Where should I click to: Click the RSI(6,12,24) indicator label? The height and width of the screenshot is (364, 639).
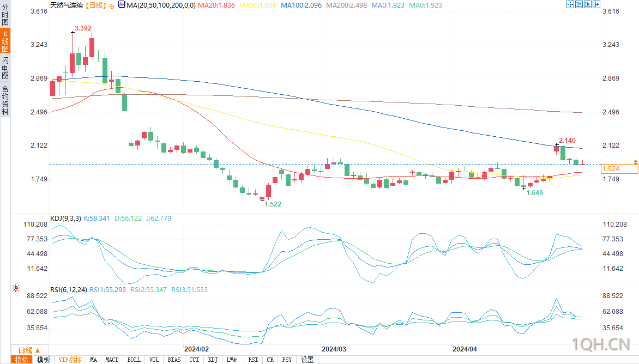(x=69, y=290)
